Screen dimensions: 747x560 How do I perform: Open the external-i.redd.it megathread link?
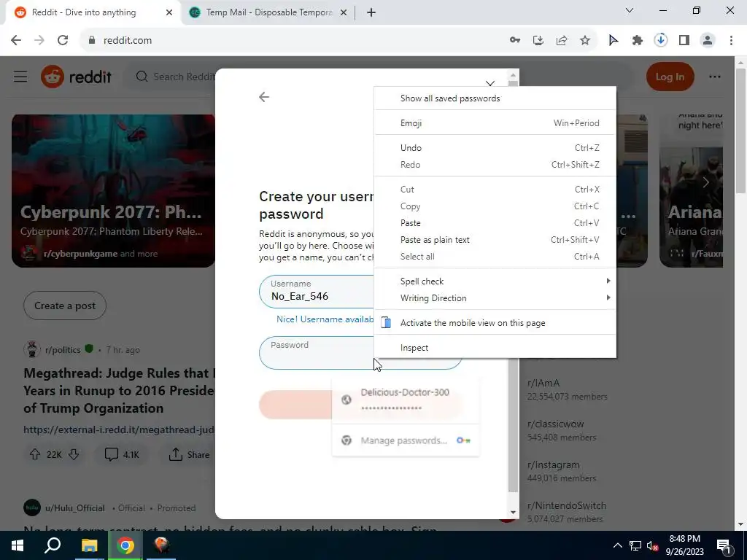point(119,429)
